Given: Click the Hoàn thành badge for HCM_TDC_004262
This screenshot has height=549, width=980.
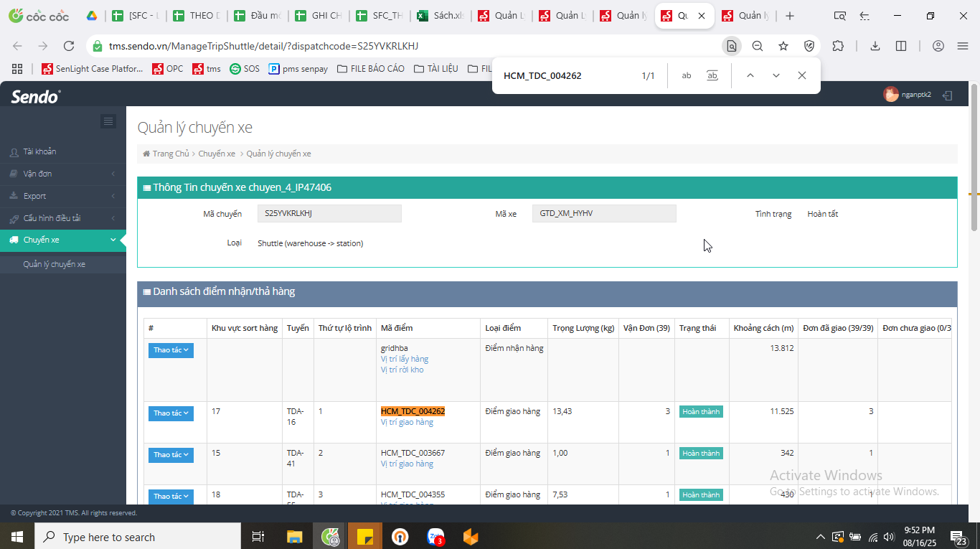Looking at the screenshot, I should 701,412.
